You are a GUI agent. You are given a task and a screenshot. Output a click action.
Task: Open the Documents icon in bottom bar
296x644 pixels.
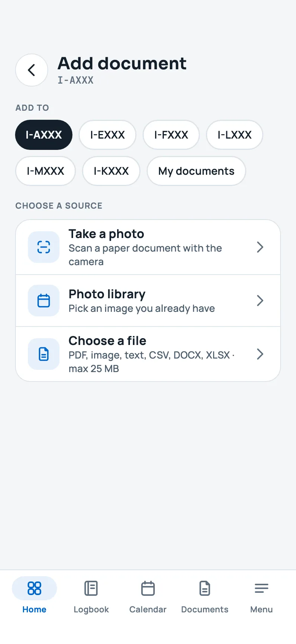tap(205, 588)
